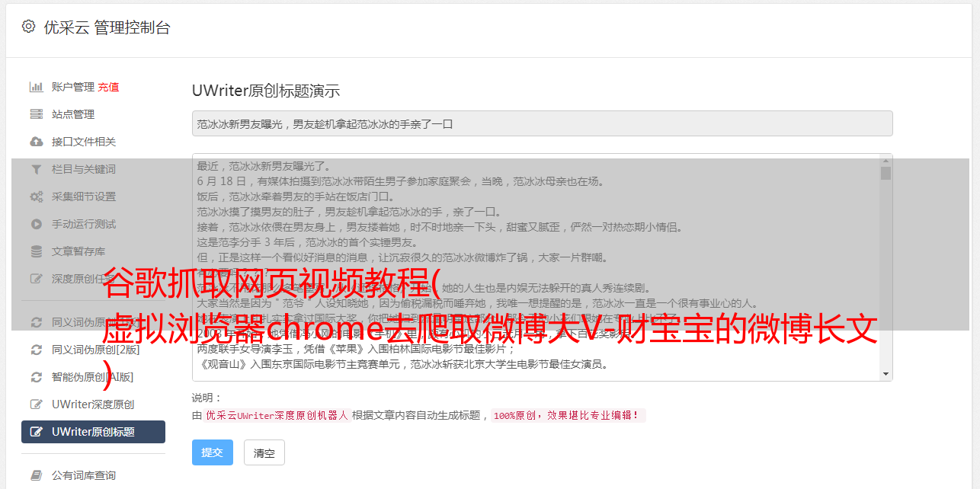Click the gear icon beside 优采云 管理控制台
980x489 pixels.
(x=29, y=27)
